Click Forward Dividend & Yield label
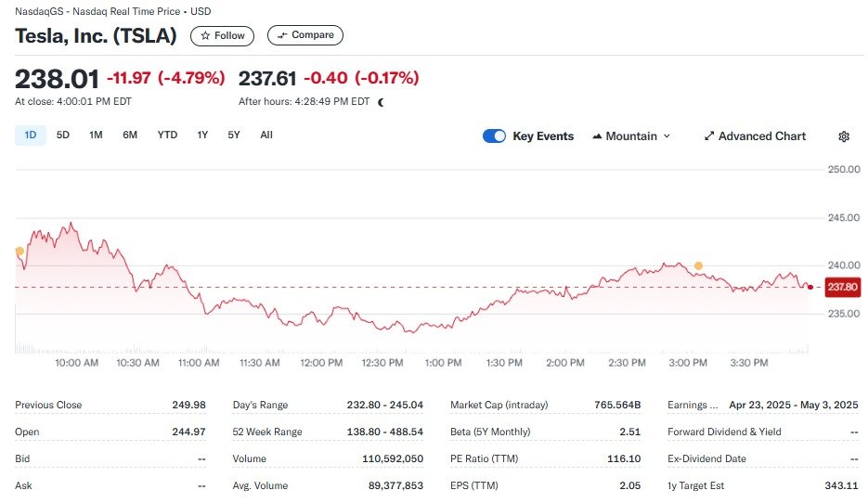Viewport: 868px width, 503px height. coord(724,432)
